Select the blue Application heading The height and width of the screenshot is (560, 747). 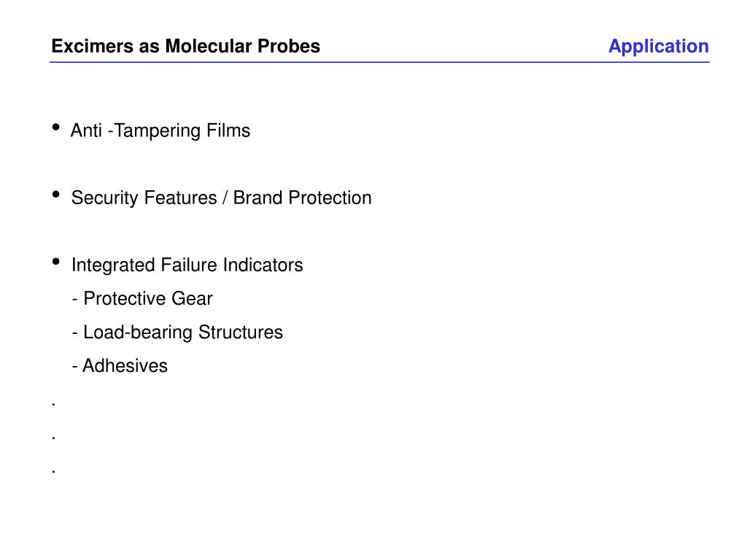click(659, 47)
